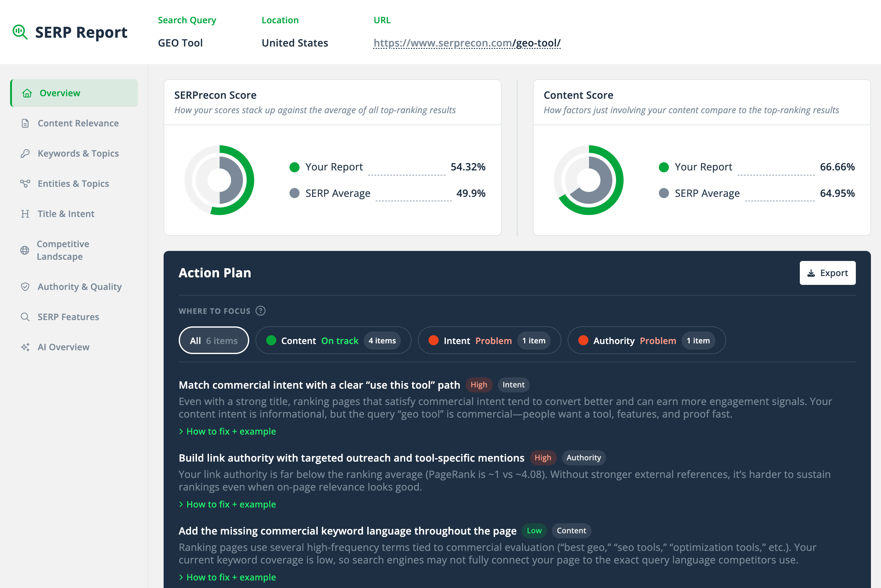
Task: Click the 54.32% Your Report value
Action: click(x=468, y=167)
